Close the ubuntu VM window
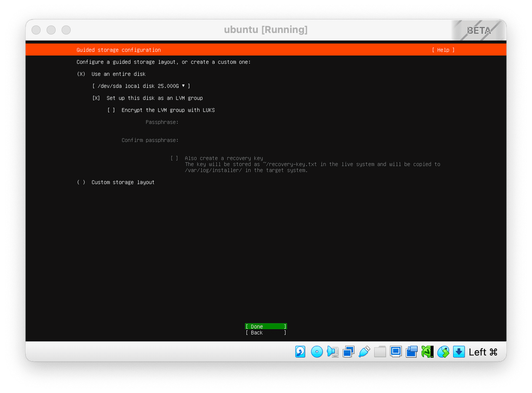This screenshot has height=393, width=532. tap(36, 30)
